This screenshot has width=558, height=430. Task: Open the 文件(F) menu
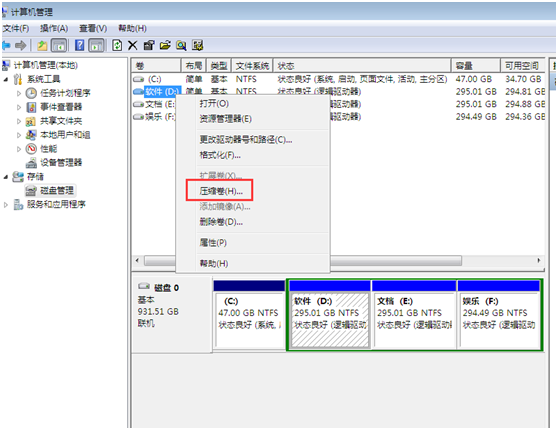[x=16, y=28]
